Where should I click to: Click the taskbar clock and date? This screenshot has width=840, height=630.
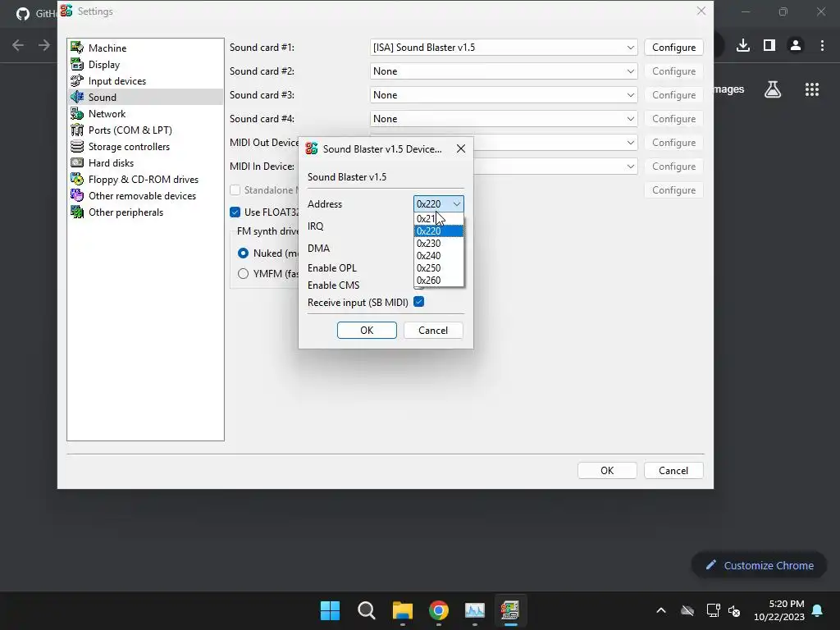(x=779, y=610)
